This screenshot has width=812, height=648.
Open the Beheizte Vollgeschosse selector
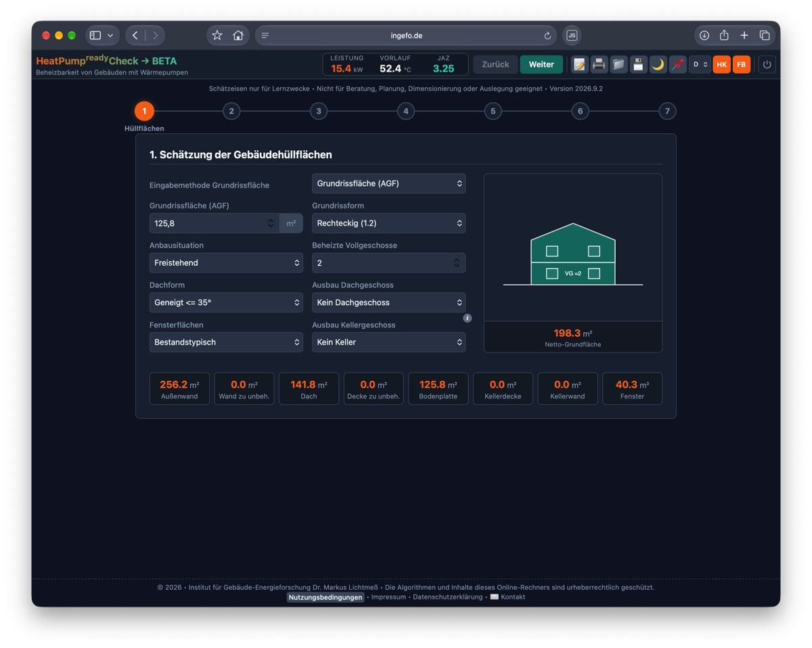click(388, 262)
